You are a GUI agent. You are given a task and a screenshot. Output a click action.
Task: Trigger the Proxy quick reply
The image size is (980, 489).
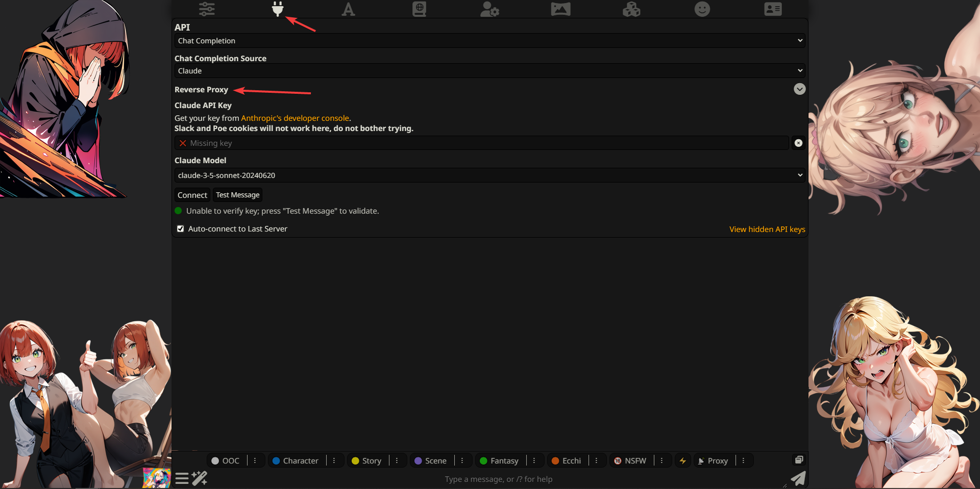pyautogui.click(x=713, y=460)
